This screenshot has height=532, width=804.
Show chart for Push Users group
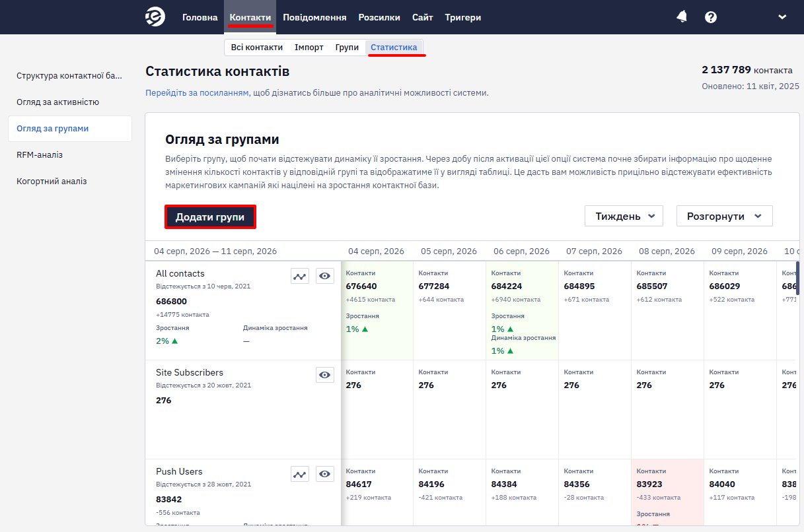click(x=300, y=474)
